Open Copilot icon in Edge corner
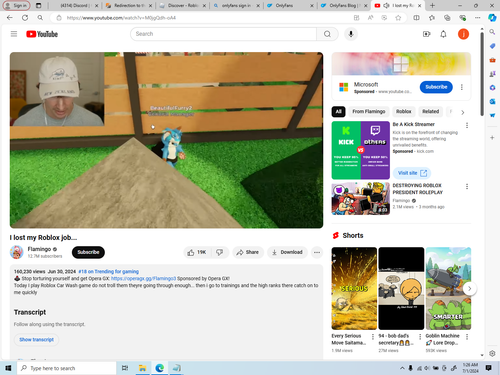 point(492,18)
